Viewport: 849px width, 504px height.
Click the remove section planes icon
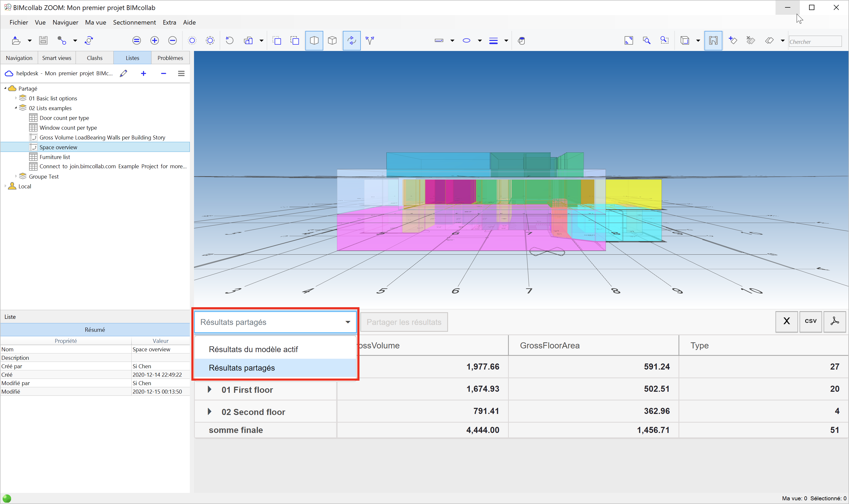point(751,41)
